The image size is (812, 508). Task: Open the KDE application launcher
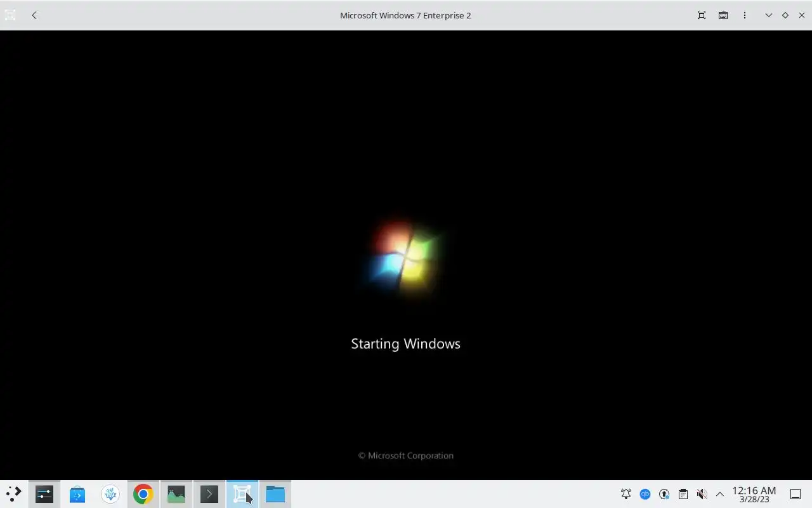13,494
